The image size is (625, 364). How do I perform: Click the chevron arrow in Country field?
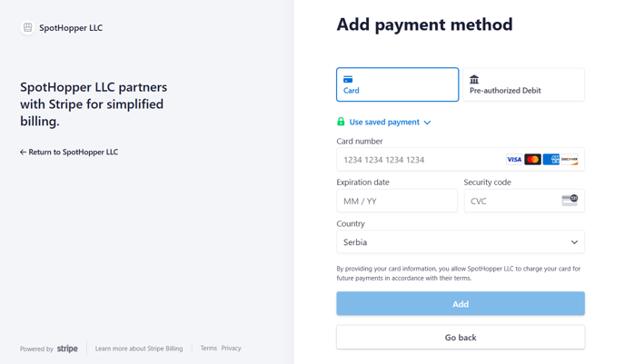[x=574, y=242]
